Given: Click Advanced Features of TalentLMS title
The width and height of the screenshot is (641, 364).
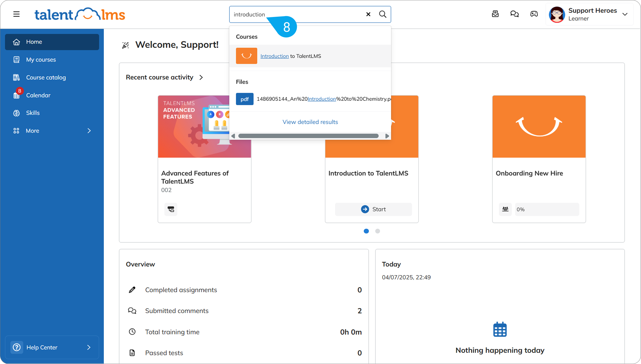Looking at the screenshot, I should 195,177.
